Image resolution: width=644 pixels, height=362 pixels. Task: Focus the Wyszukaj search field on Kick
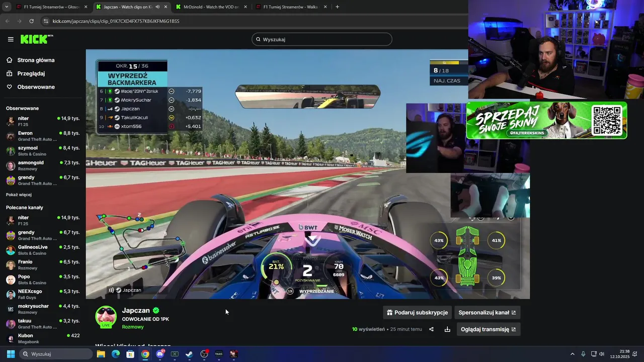point(322,39)
